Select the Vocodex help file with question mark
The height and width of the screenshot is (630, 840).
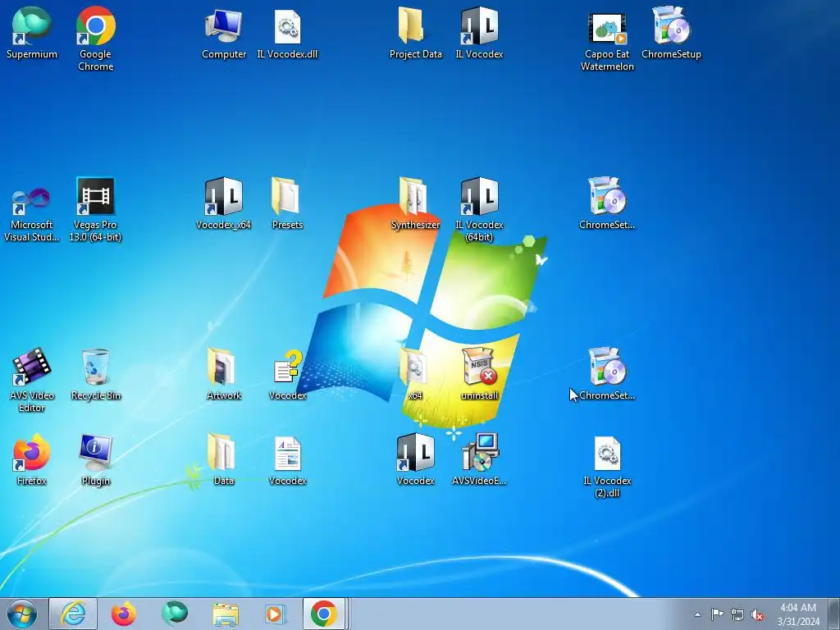click(288, 374)
